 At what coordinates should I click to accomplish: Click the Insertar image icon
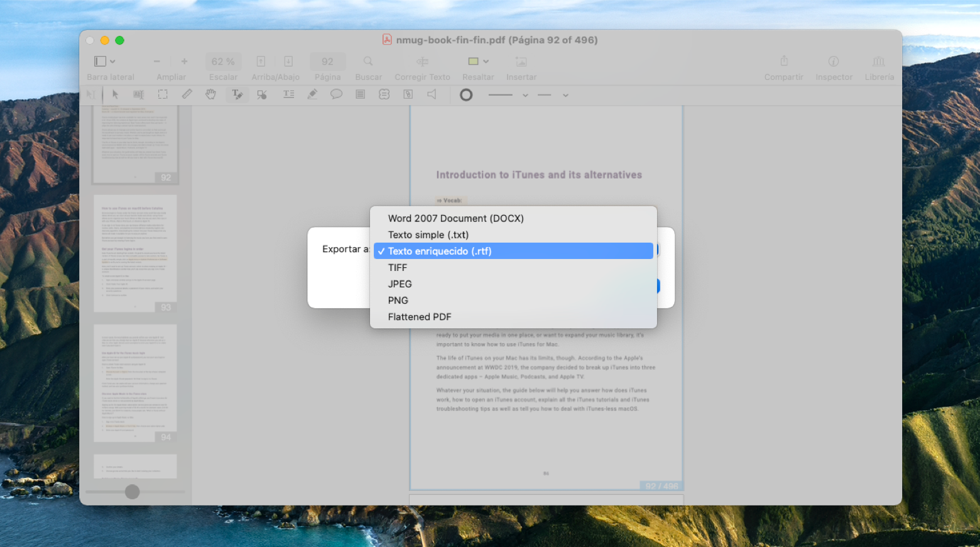[x=521, y=61]
